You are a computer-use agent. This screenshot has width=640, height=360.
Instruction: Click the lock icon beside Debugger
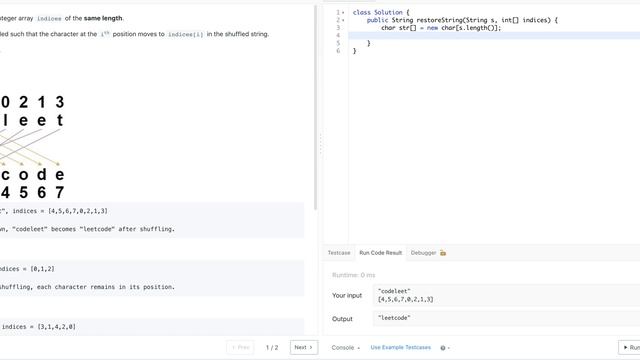443,253
